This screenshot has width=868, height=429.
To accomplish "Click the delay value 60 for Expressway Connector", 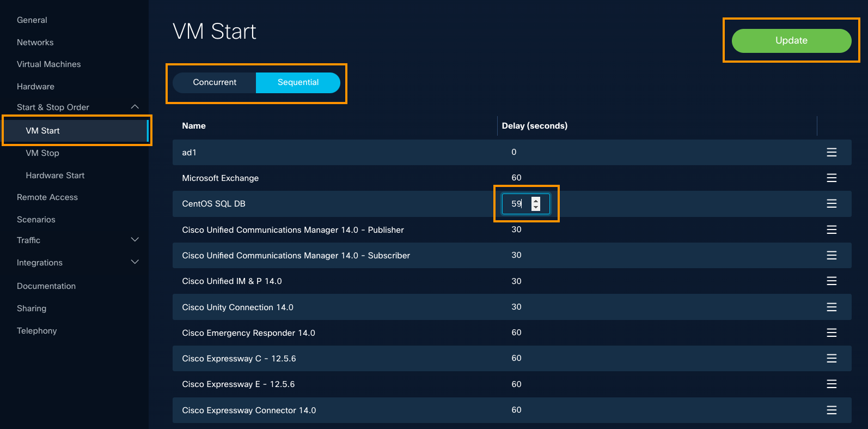I will coord(517,410).
